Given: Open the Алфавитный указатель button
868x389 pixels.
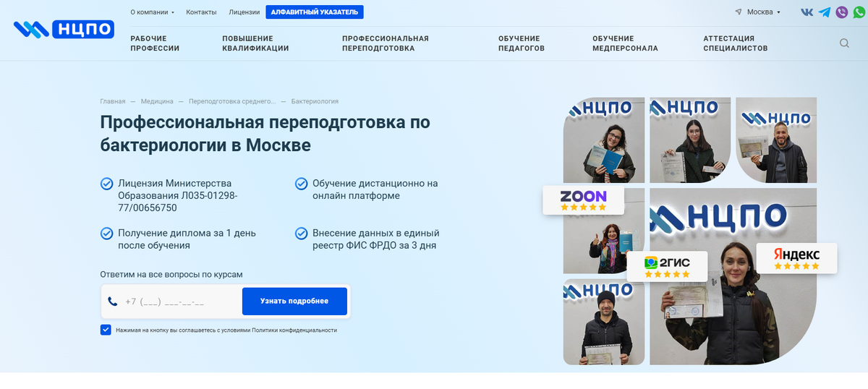Looking at the screenshot, I should point(315,12).
